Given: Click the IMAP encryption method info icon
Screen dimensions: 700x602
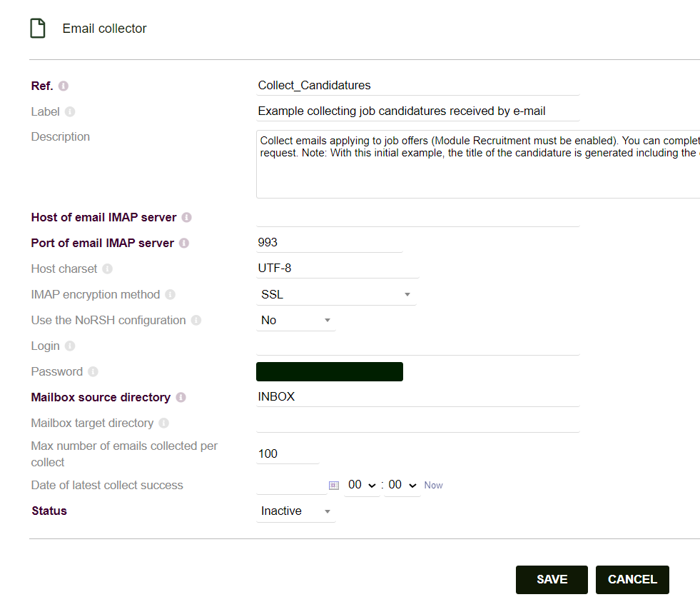Looking at the screenshot, I should pos(170,295).
